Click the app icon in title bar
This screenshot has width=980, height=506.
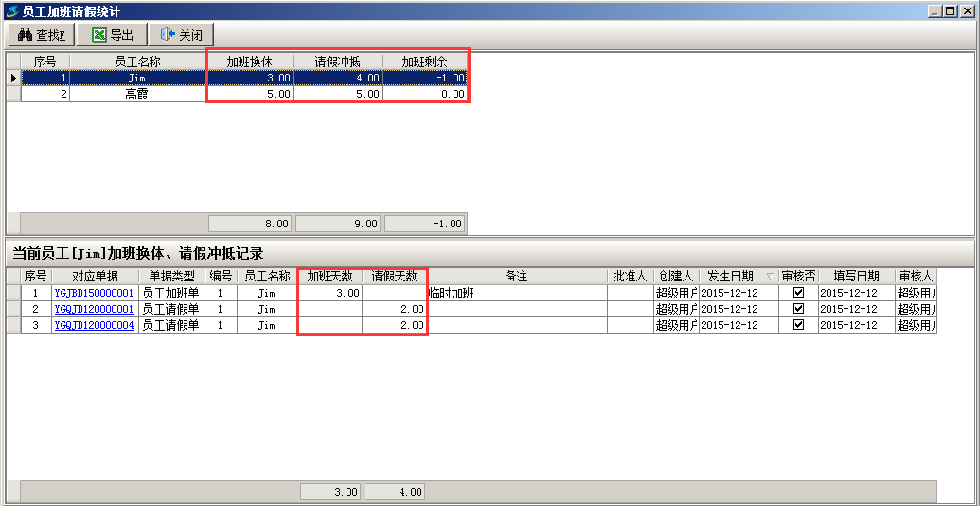click(11, 11)
